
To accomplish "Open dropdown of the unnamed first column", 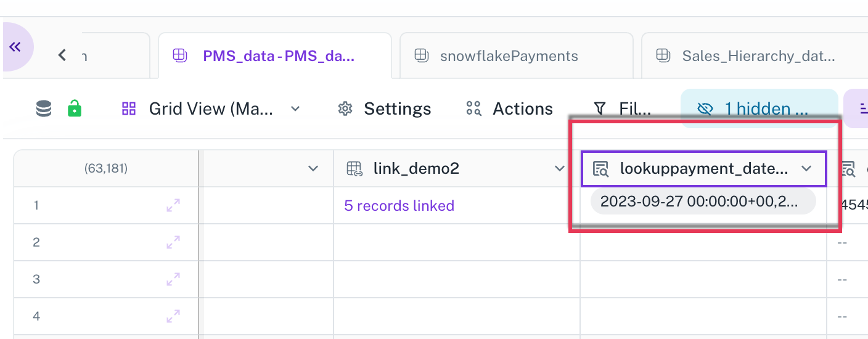I will point(313,168).
